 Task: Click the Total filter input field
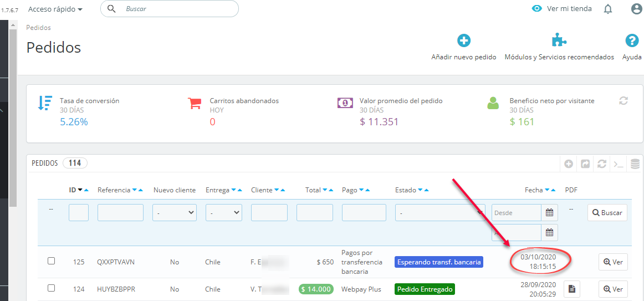coord(315,213)
